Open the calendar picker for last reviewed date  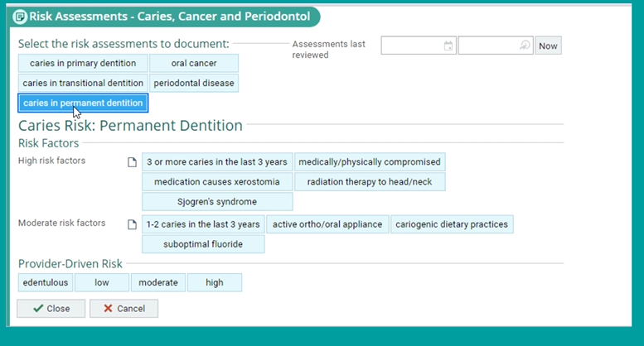(448, 46)
